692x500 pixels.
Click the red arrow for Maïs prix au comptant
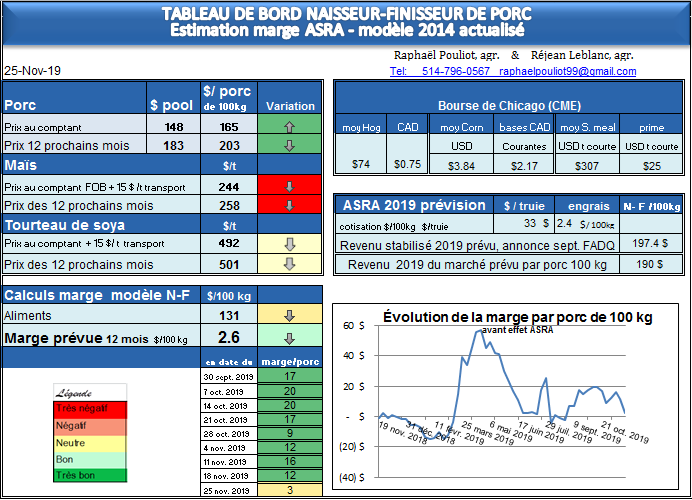290,186
